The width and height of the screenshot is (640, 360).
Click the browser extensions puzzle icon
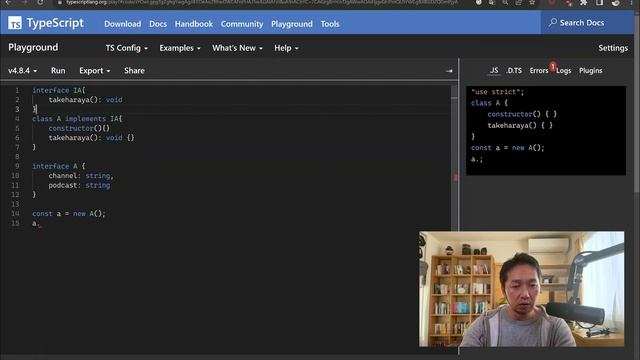tap(584, 3)
